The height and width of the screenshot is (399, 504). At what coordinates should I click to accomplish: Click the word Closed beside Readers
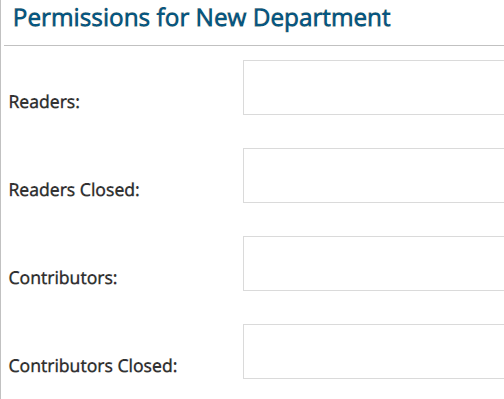(110, 190)
